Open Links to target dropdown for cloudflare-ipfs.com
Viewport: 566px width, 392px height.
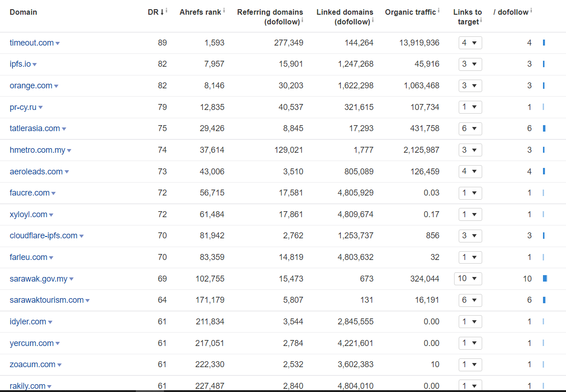coord(470,236)
